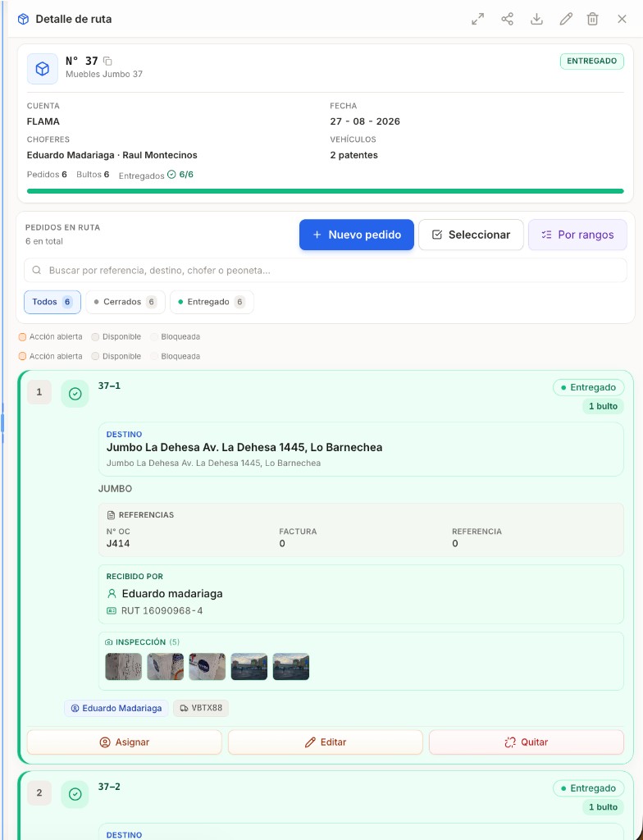Screen dimensions: 643x840
Task: Click green check icon for order 37–2
Action: 75,794
